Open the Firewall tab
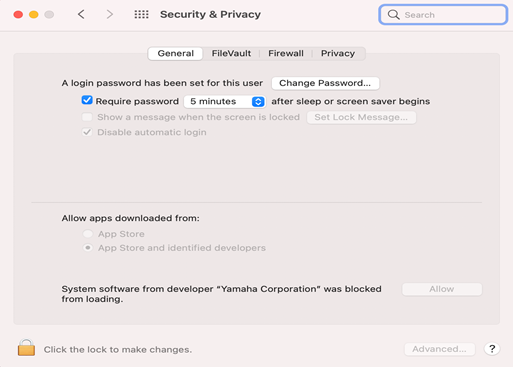The height and width of the screenshot is (367, 513). (286, 53)
